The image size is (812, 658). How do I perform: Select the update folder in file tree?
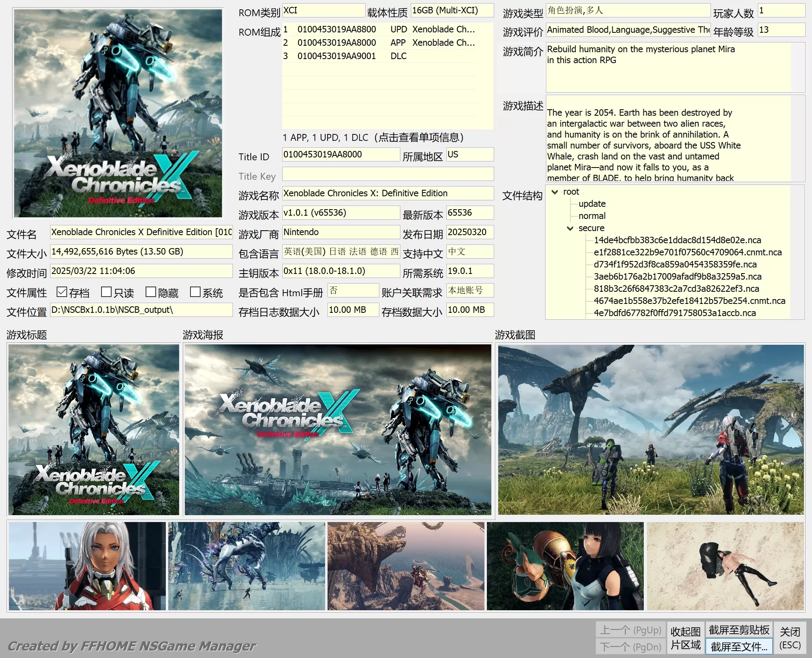(x=592, y=204)
